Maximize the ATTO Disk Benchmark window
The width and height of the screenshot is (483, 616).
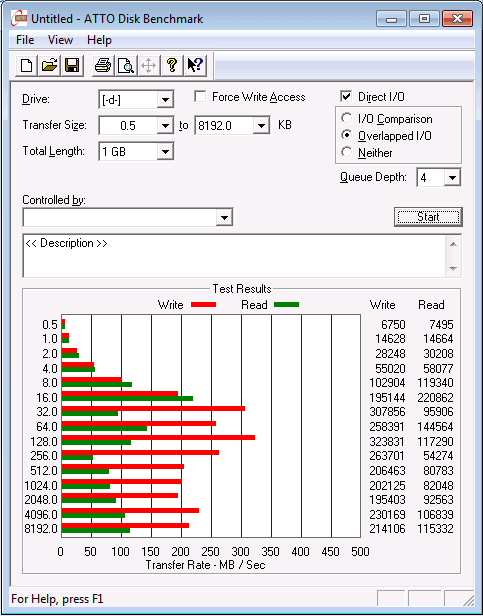pos(424,18)
